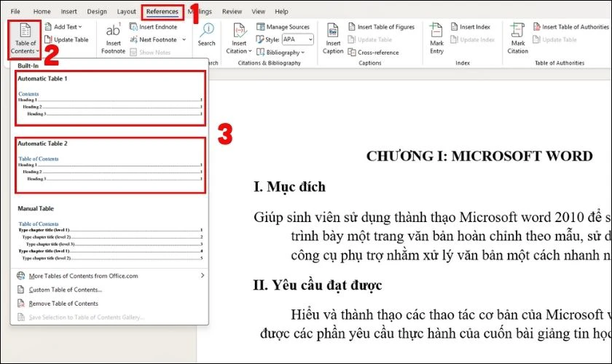
Task: Click the heading II. Yêu cầu đạt được
Action: 318,285
